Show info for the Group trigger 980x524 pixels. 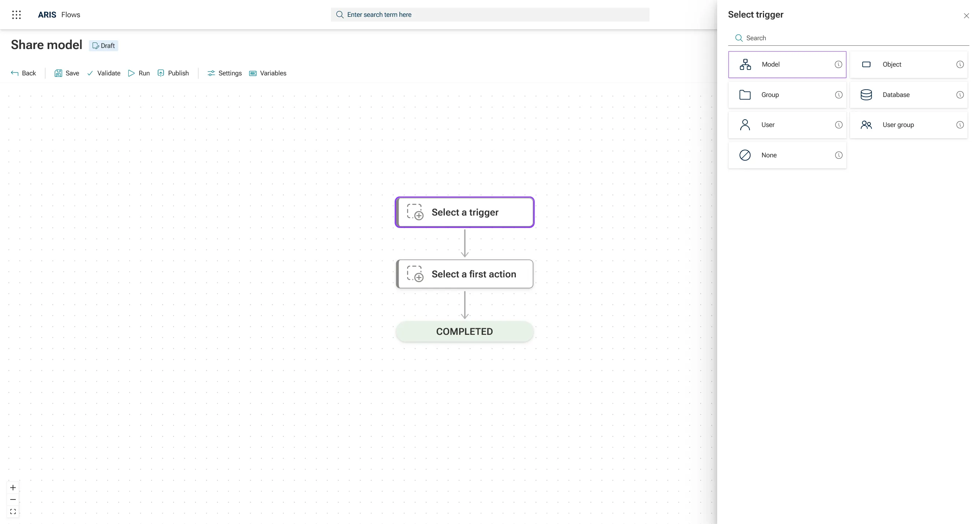coord(838,95)
